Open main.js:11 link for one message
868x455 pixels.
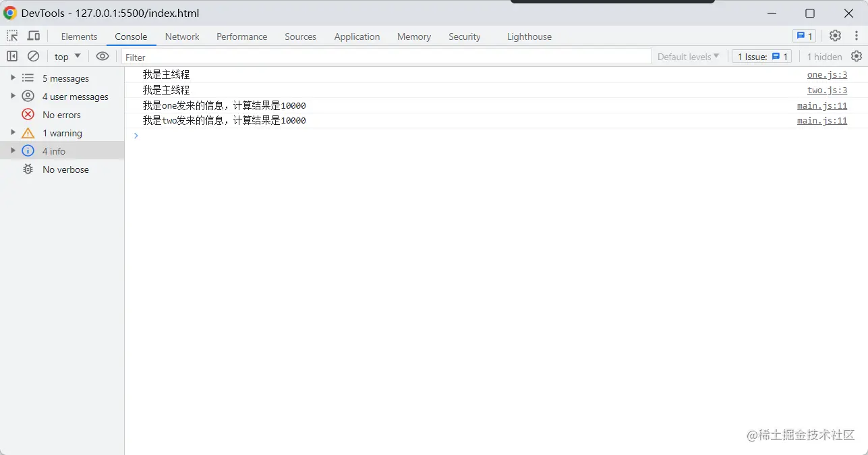(x=822, y=105)
